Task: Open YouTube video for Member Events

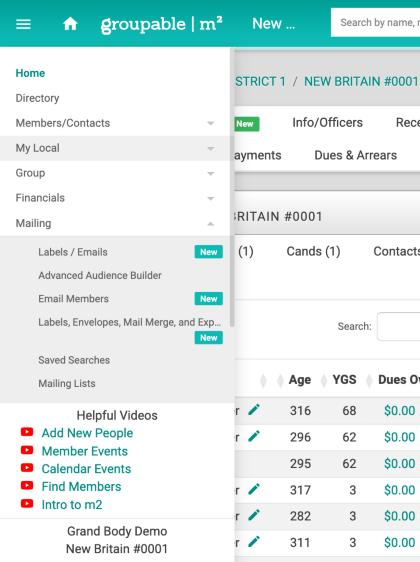Action: (27, 450)
